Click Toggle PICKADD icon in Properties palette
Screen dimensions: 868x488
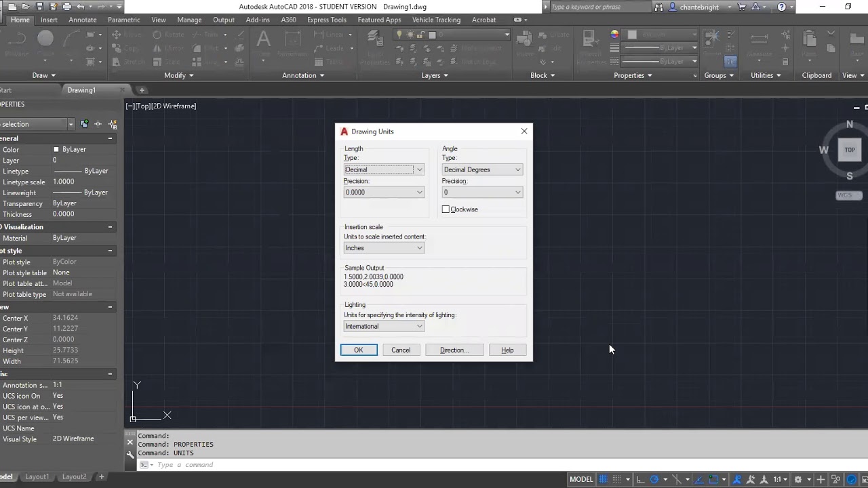84,124
